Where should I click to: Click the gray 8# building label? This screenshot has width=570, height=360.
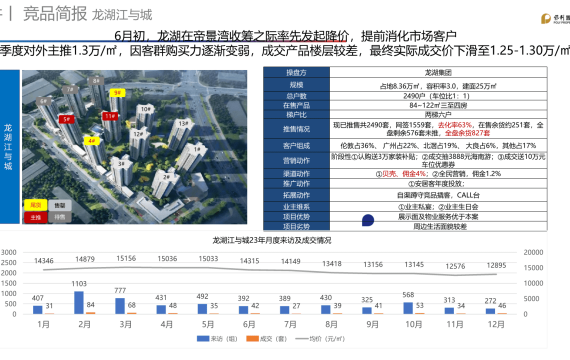pos(96,81)
